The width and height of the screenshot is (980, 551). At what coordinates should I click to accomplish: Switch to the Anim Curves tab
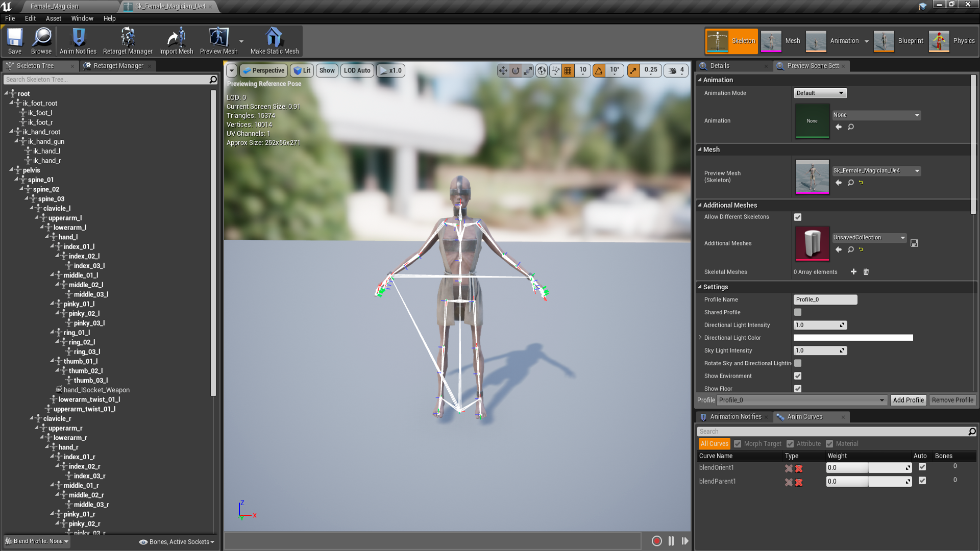point(804,417)
